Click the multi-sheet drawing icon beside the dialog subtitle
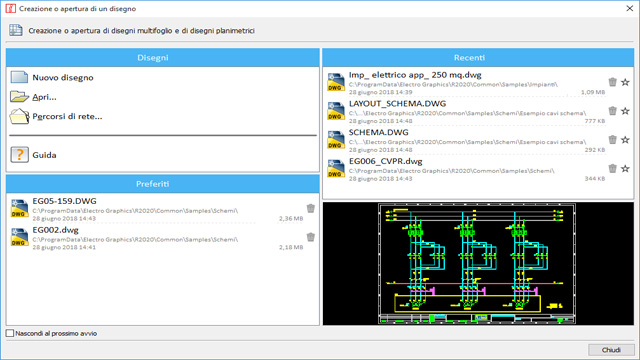 pyautogui.click(x=16, y=30)
